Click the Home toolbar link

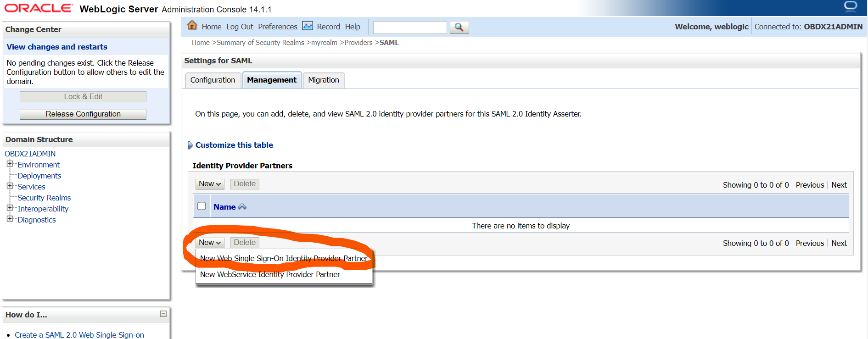pyautogui.click(x=212, y=27)
